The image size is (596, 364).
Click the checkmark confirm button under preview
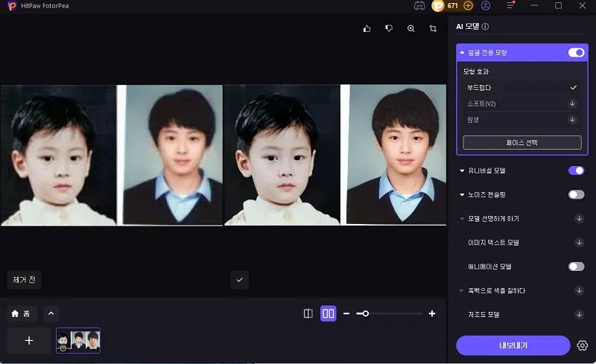(239, 280)
